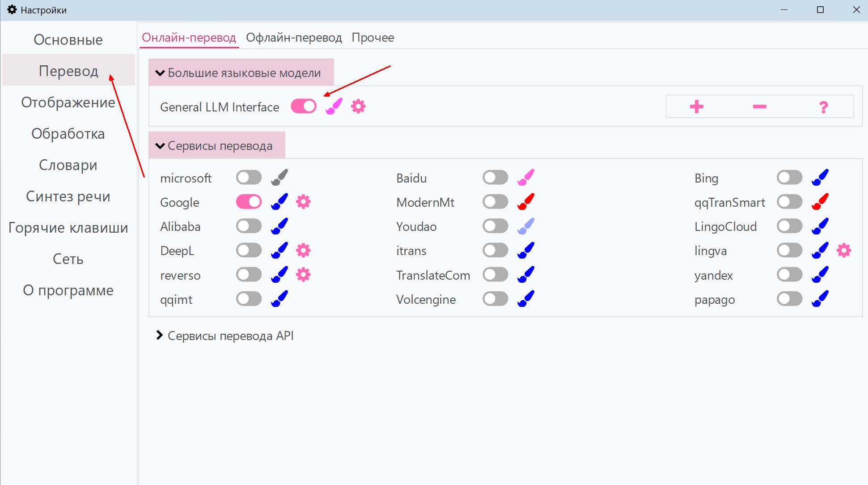Enable the microsoft translator toggle
The image size is (868, 485).
[x=249, y=178]
